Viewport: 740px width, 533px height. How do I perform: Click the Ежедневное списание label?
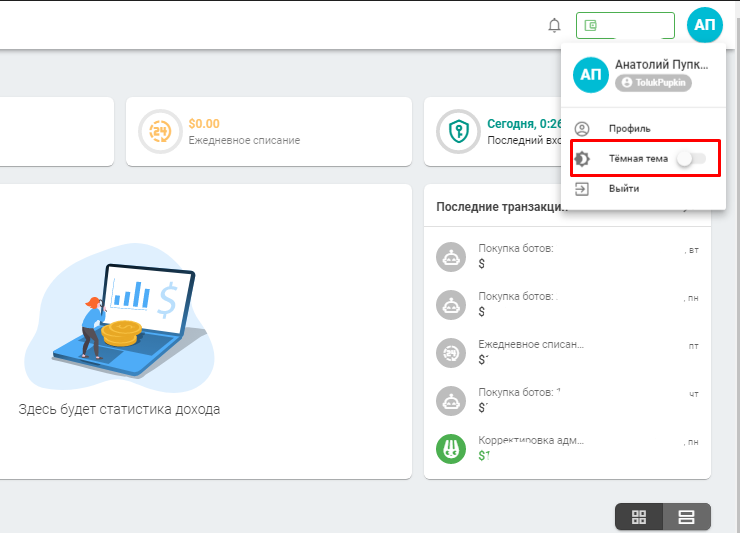tap(244, 140)
